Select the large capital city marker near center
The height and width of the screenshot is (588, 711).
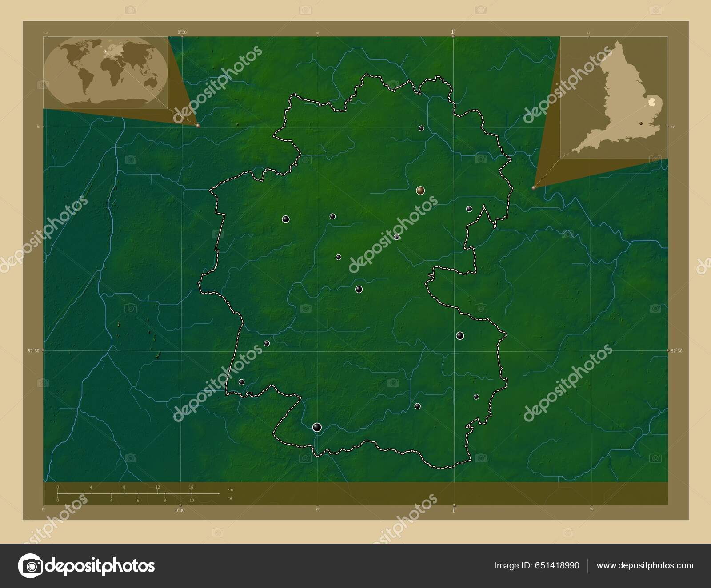pyautogui.click(x=419, y=189)
